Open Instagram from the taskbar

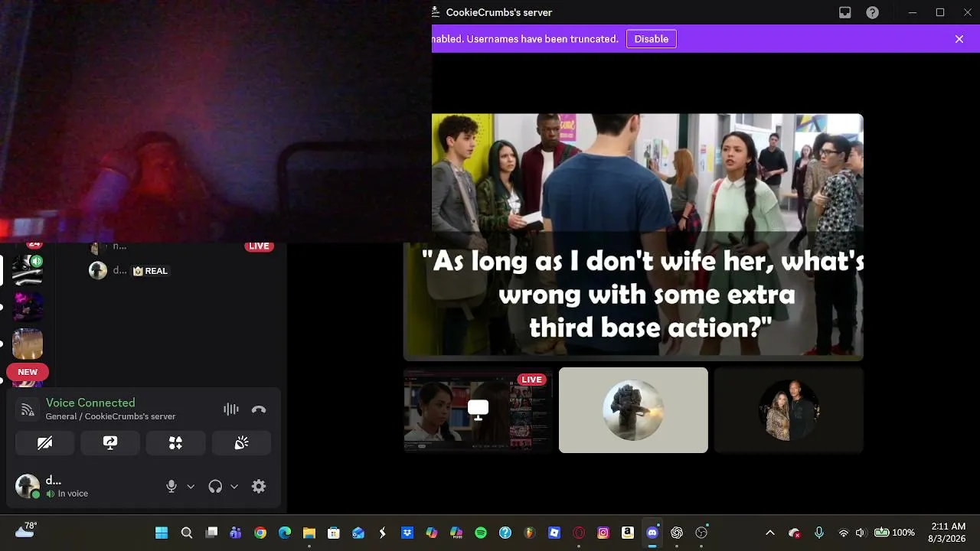(x=603, y=533)
